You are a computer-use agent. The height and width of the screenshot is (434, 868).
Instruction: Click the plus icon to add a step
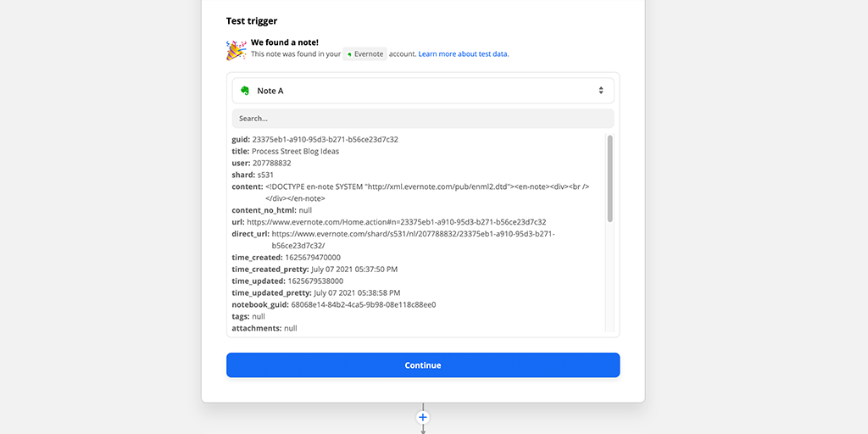[423, 417]
